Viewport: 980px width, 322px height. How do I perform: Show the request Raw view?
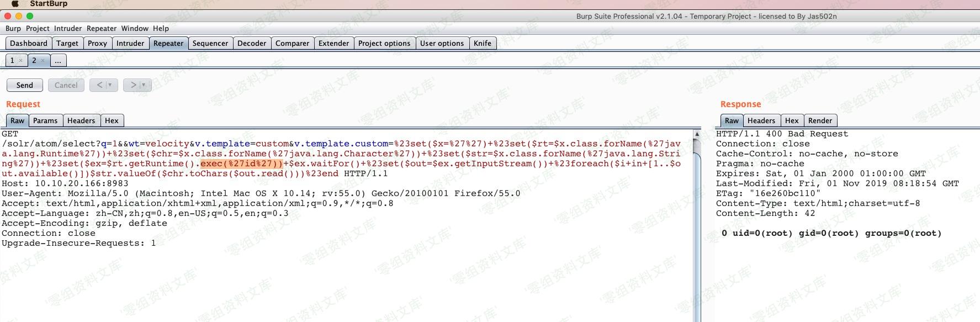point(18,120)
